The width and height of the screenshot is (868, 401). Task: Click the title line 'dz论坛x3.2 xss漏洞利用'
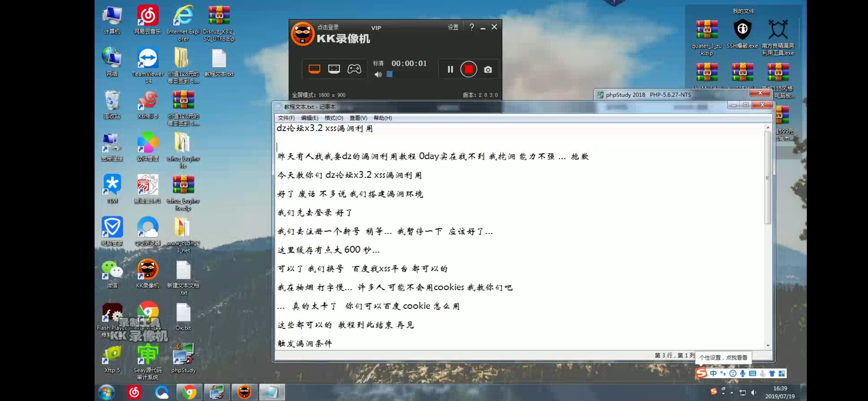pos(325,128)
